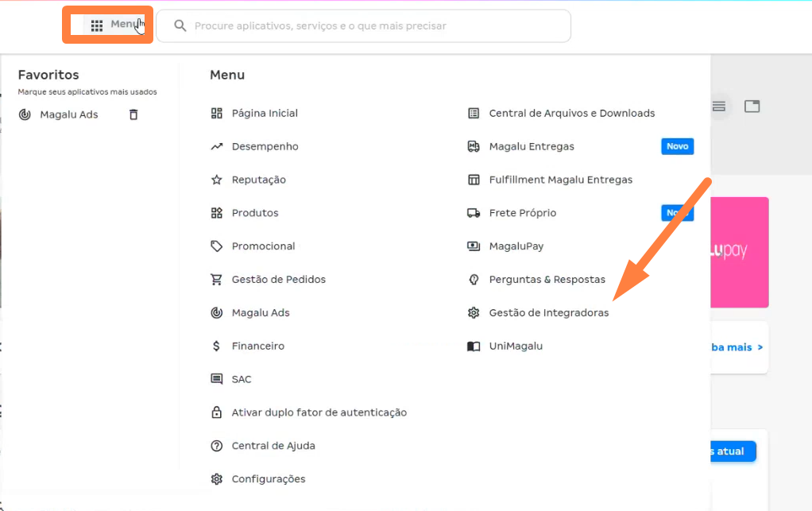The image size is (812, 511).
Task: Click the Desempenho trend chart icon
Action: [216, 146]
